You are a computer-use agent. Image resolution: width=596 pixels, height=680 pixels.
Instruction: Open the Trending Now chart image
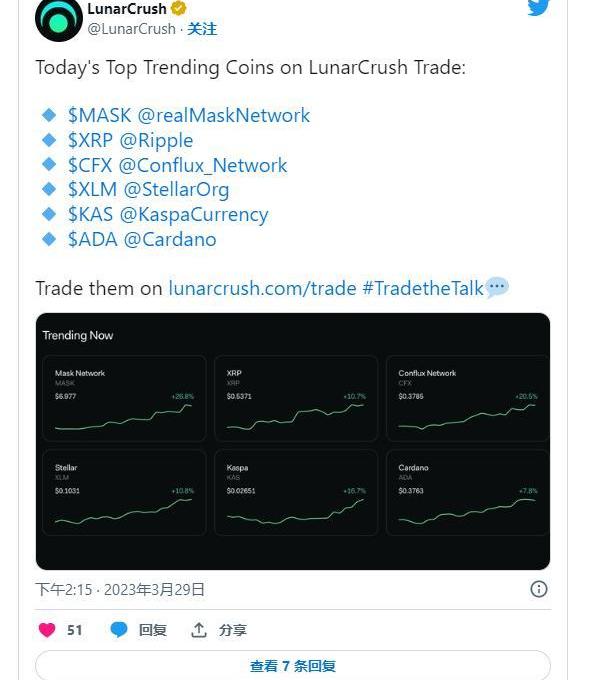tap(293, 441)
